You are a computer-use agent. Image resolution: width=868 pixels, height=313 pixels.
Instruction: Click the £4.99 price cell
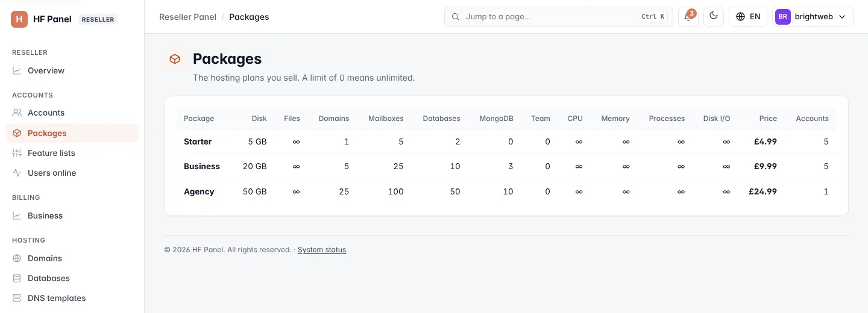coord(766,141)
